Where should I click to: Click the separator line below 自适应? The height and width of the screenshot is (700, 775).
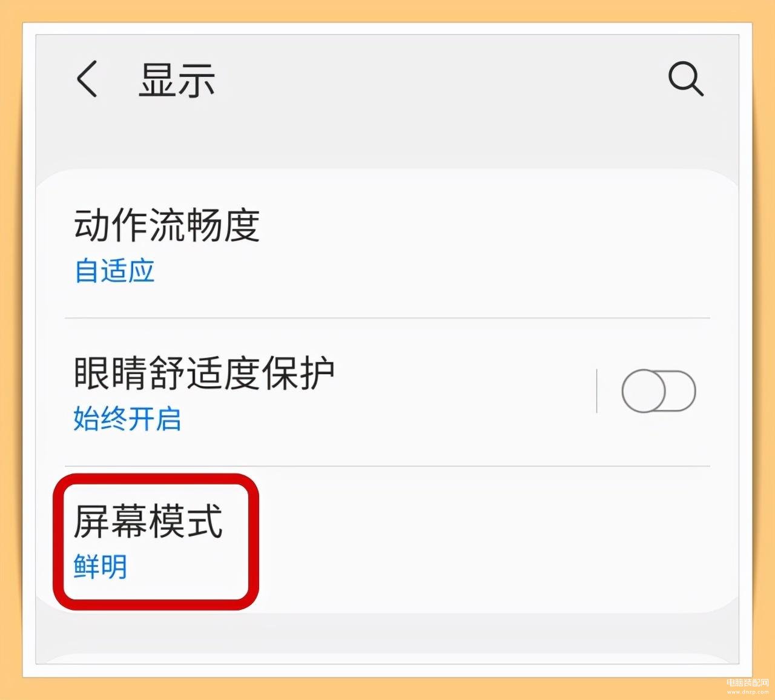[387, 318]
